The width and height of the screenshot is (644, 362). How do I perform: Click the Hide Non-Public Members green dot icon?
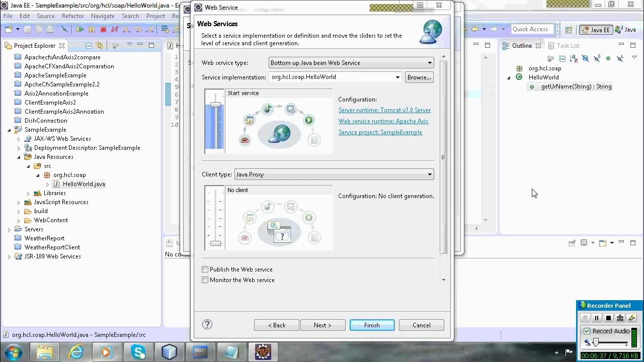click(x=608, y=59)
